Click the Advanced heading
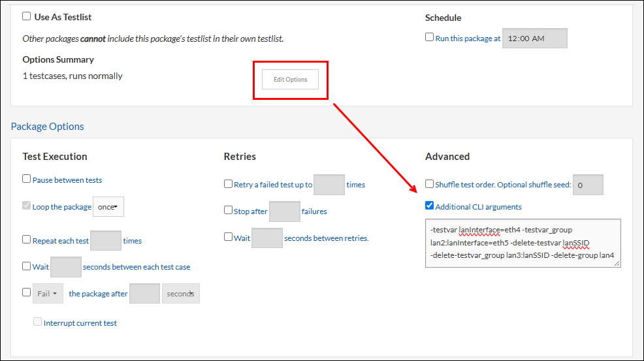The image size is (644, 361). (x=447, y=157)
